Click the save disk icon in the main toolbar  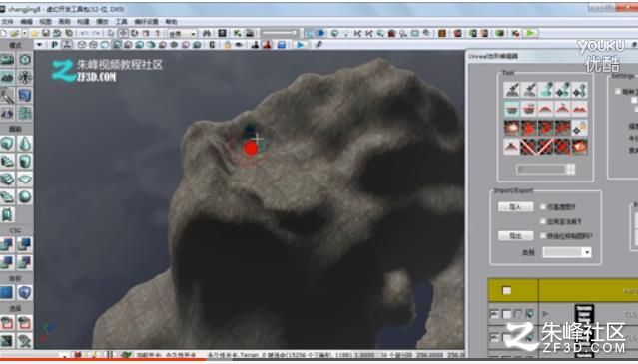(x=46, y=33)
